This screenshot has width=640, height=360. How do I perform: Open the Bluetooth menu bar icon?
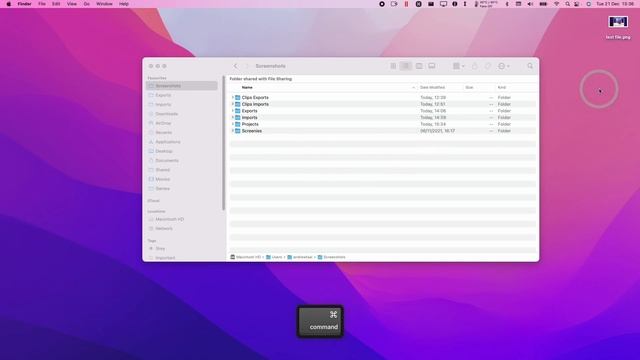(507, 4)
